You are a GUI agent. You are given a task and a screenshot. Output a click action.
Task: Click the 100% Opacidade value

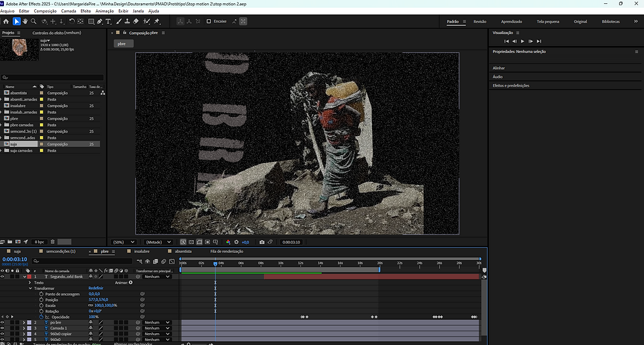[x=93, y=317]
